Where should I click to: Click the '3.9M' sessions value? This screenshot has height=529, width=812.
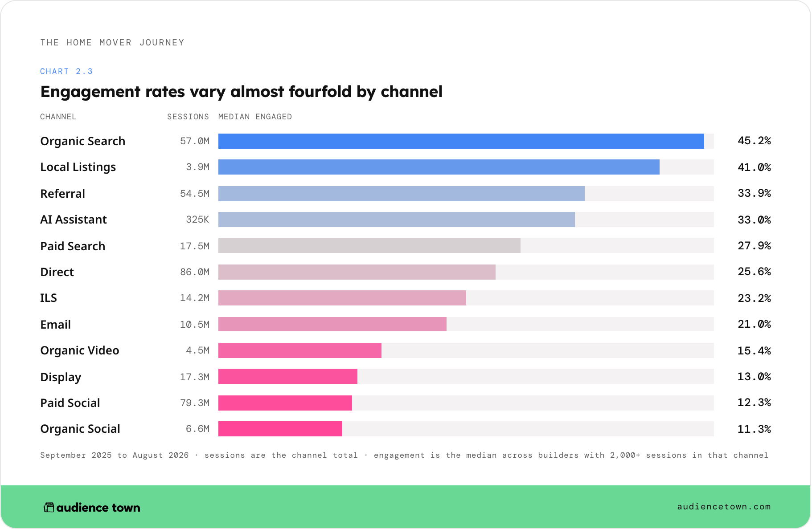coord(197,167)
